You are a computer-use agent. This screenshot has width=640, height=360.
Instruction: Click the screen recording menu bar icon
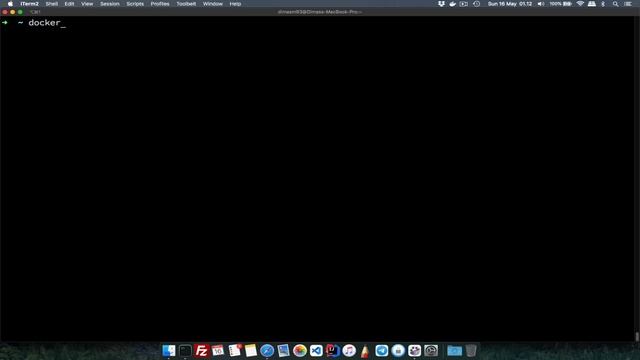pyautogui.click(x=464, y=4)
